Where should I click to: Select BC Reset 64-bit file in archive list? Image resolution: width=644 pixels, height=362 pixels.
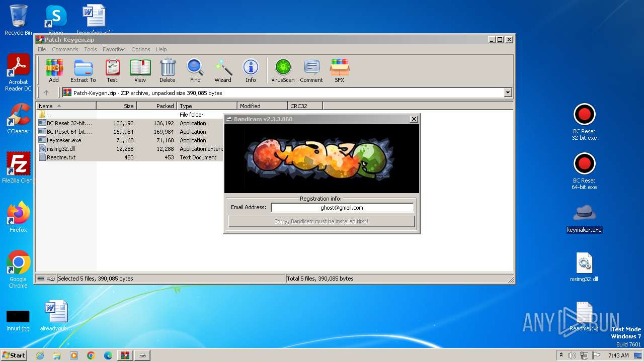(x=130, y=132)
